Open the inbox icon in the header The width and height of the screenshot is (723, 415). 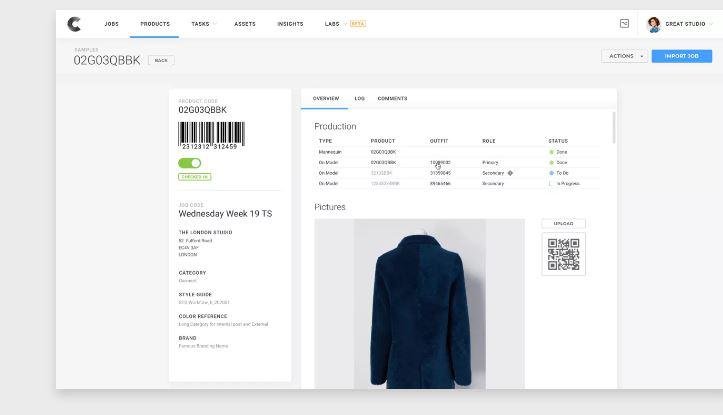pyautogui.click(x=624, y=24)
